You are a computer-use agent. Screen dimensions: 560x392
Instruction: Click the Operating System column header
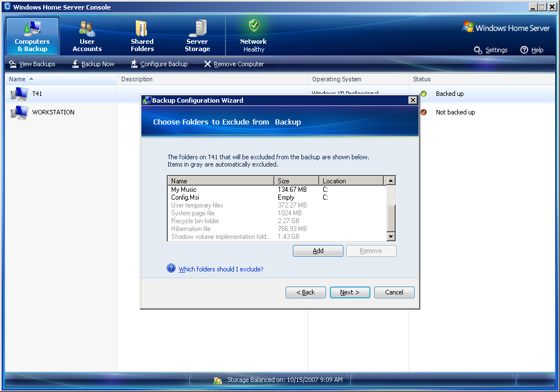(x=358, y=79)
